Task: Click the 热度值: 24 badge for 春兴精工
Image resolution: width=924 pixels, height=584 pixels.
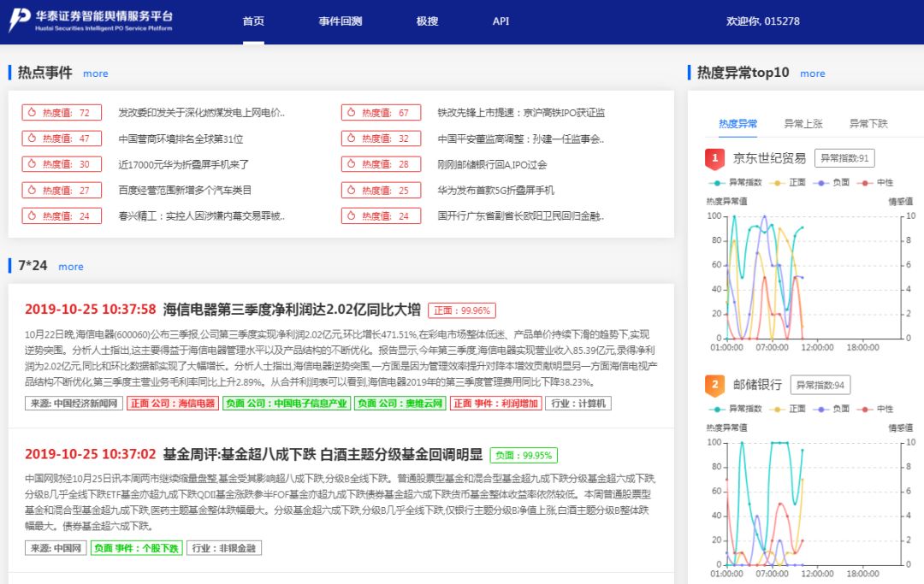Action: [62, 216]
